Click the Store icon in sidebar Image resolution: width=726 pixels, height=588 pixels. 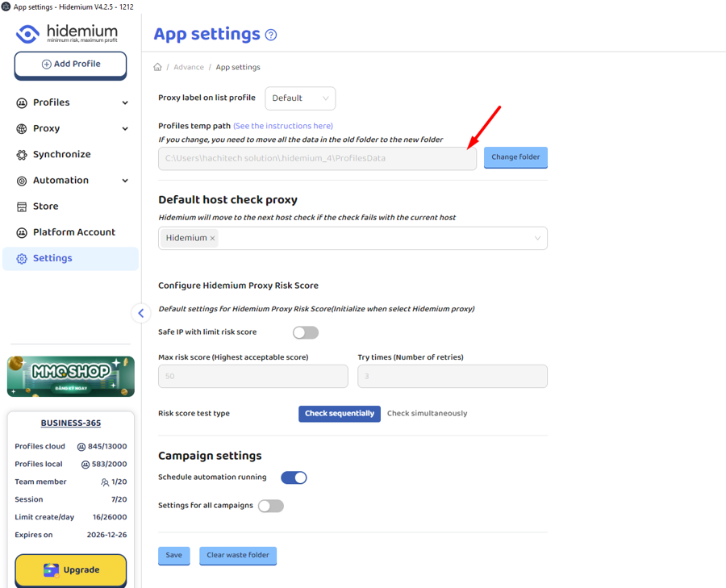(x=22, y=206)
